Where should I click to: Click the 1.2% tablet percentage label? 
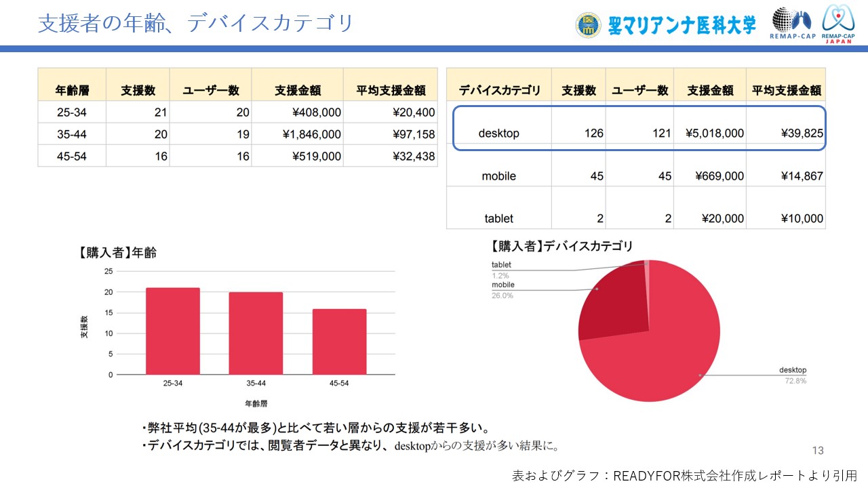coord(500,275)
